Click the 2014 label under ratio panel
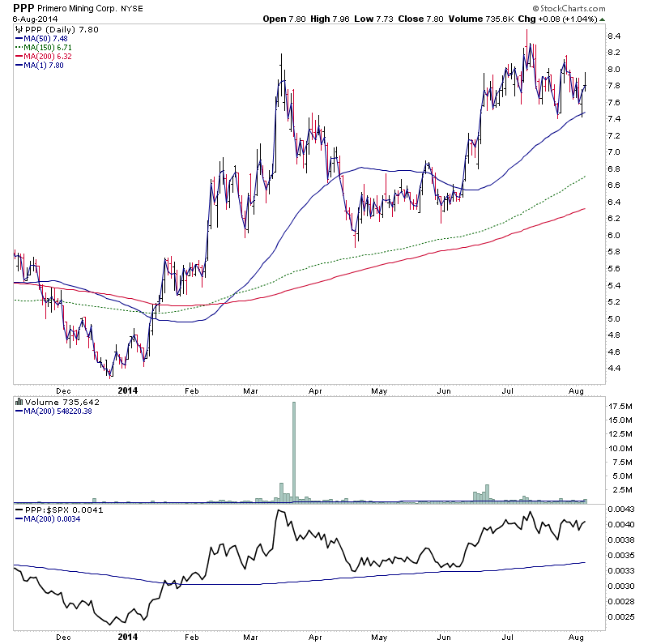This screenshot has width=648, height=644. pos(128,637)
